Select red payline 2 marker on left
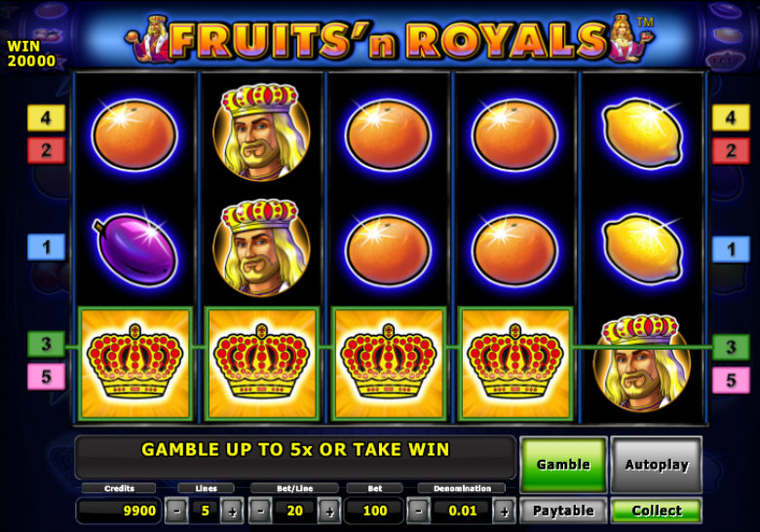Screen dimensions: 760x532 click(46, 150)
